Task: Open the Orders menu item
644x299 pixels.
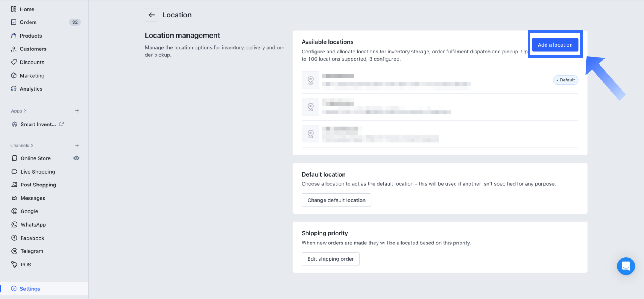Action: point(28,22)
